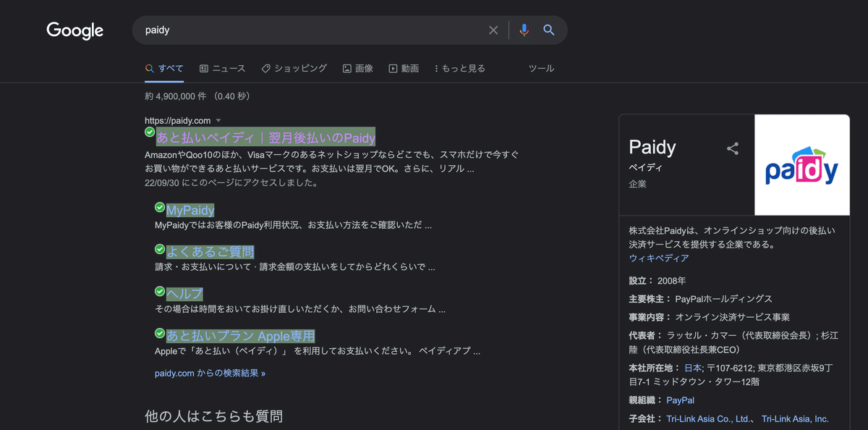The image size is (868, 430).
Task: Click paidy.com からの検索結果 » link
Action: (x=210, y=374)
